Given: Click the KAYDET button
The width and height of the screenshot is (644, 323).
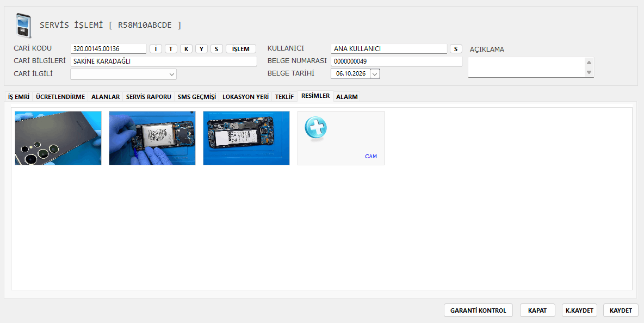Looking at the screenshot, I should pos(621,310).
